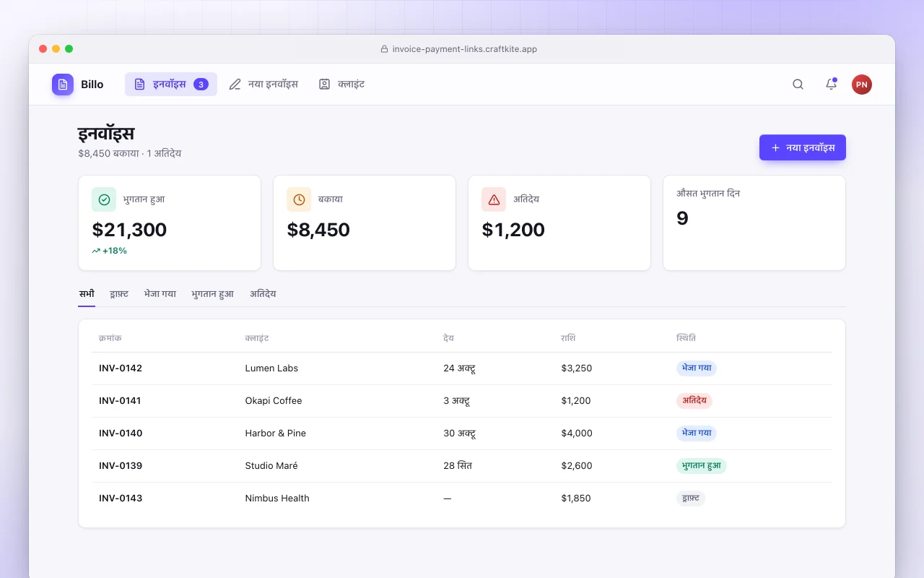Switch to the ड्राफ़्ट tab

click(119, 294)
